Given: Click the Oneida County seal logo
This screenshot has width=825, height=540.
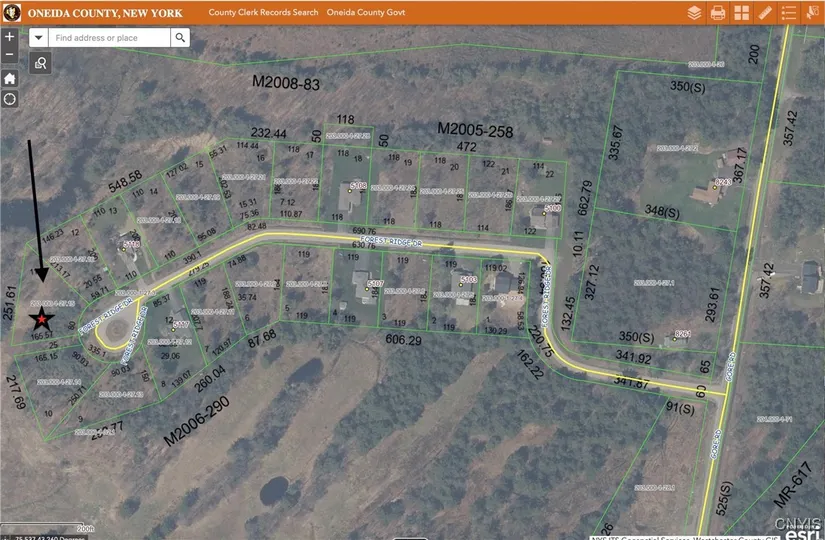Looking at the screenshot, I should pos(8,13).
